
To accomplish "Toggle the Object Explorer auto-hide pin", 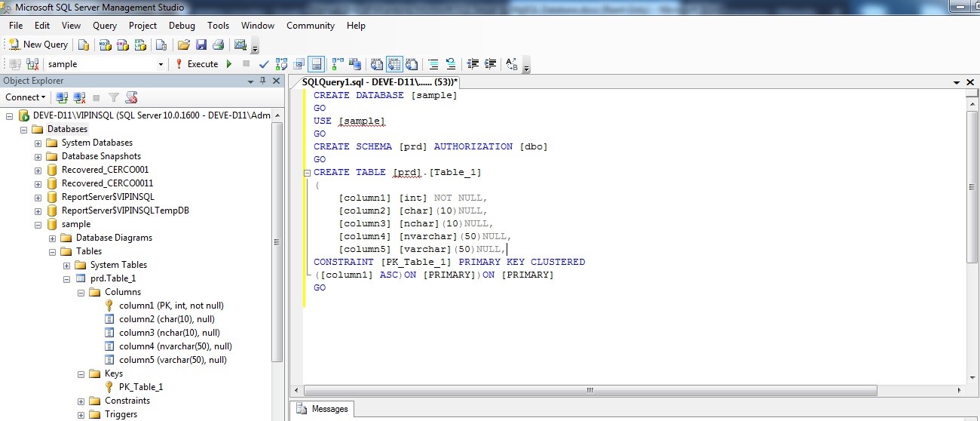I will 262,81.
